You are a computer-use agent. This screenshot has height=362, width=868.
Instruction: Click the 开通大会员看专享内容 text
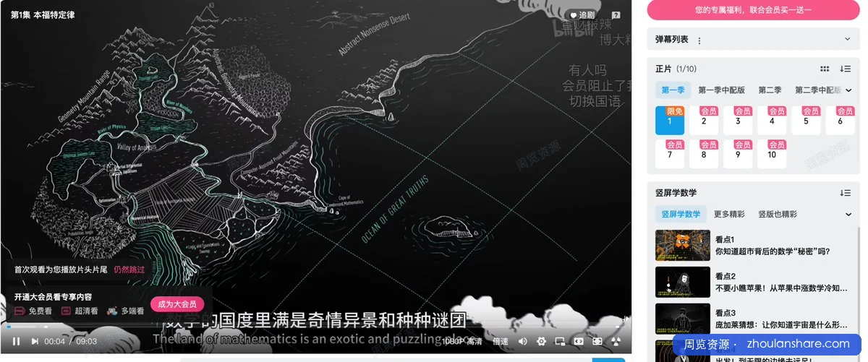pos(53,297)
